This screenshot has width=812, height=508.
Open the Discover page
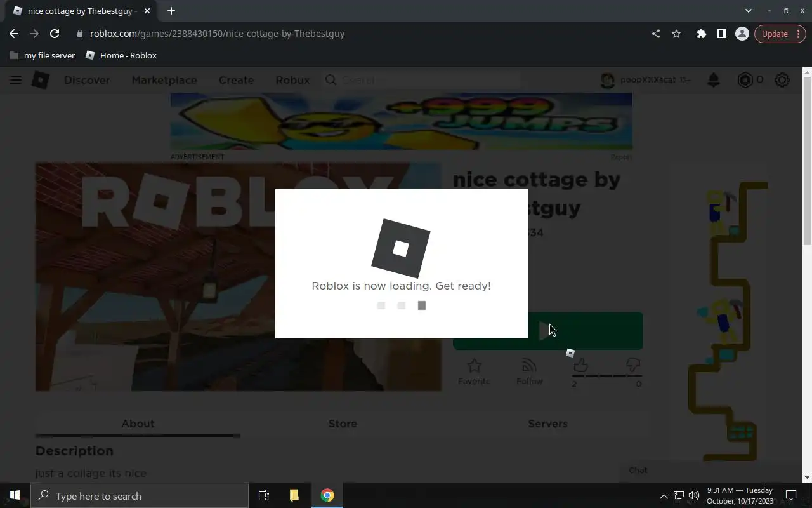[87, 80]
